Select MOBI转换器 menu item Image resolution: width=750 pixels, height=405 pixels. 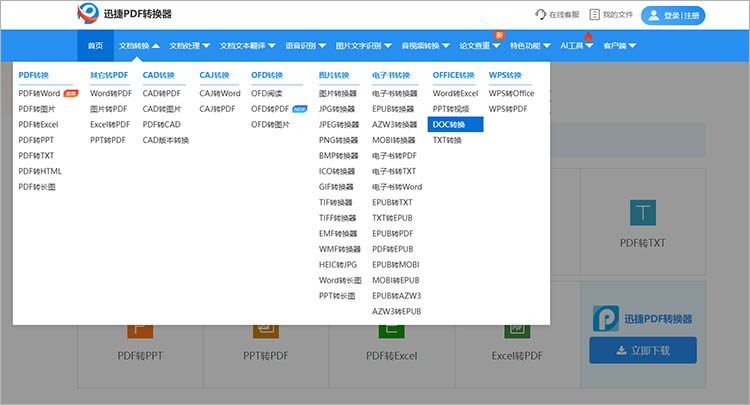coord(394,140)
